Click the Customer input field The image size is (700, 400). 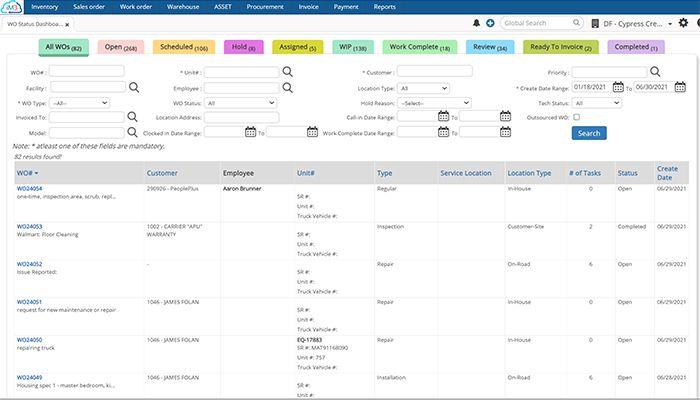[434, 71]
